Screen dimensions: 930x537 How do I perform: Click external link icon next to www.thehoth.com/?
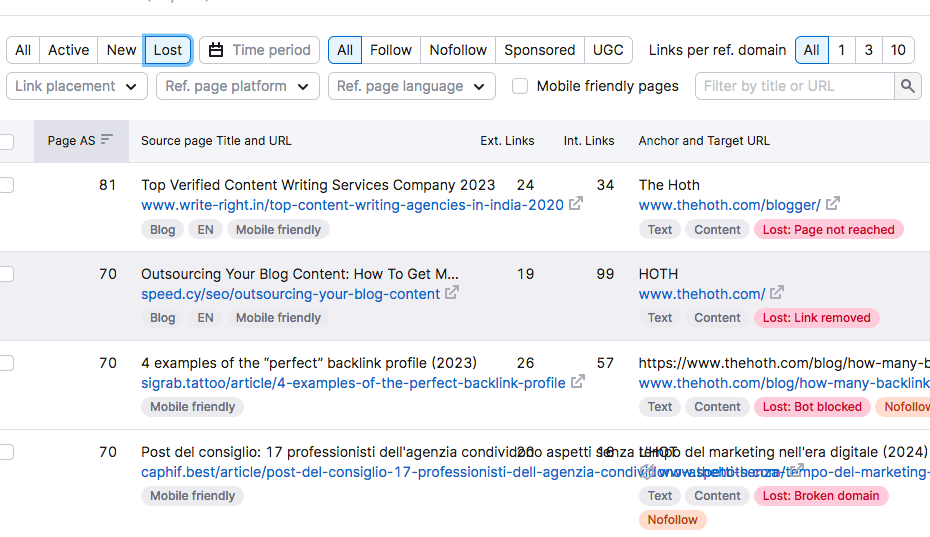[777, 293]
